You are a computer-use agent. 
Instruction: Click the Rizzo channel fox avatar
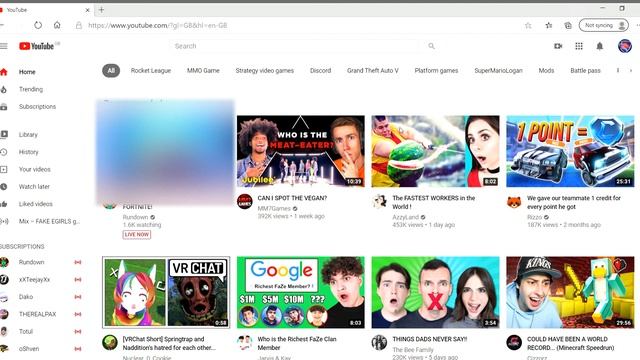click(x=514, y=202)
